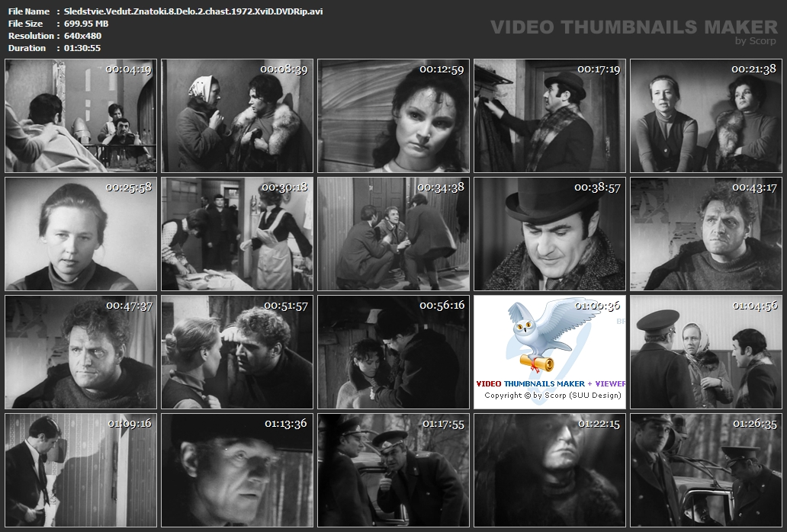Select the 01:17:55 frame with officers
The height and width of the screenshot is (532, 787).
pyautogui.click(x=393, y=470)
